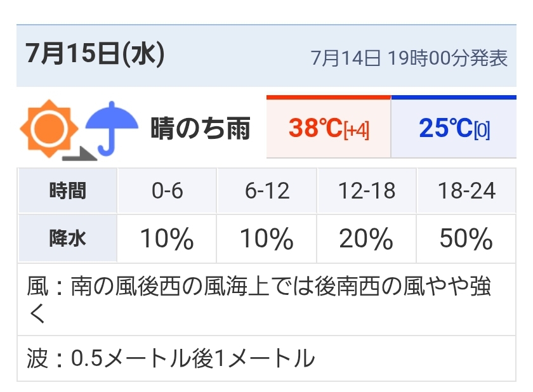This screenshot has height=392, width=533.
Task: Click the 7月14日 19時00分発表 timestamp
Action: pyautogui.click(x=409, y=58)
